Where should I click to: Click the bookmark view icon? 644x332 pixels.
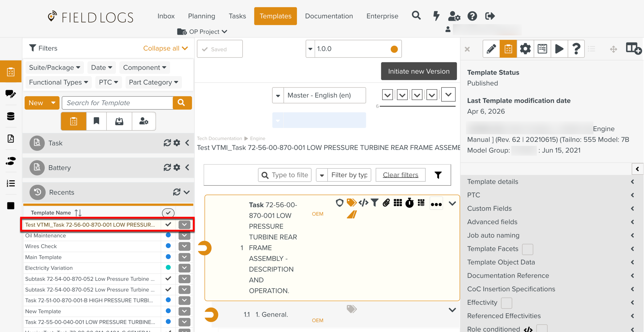(96, 121)
